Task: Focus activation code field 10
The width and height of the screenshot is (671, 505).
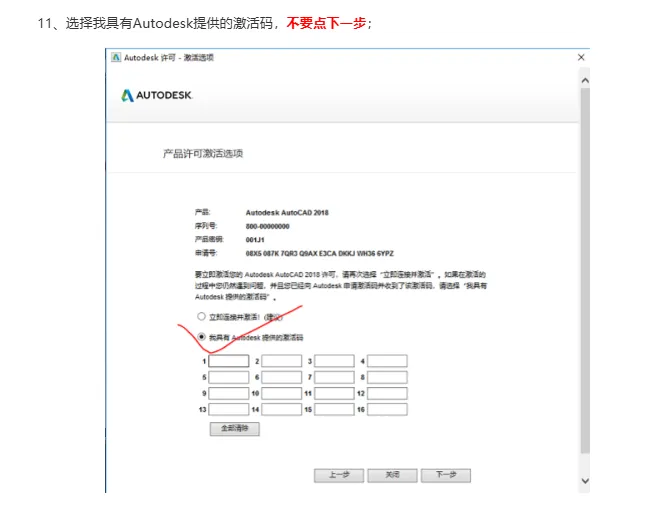Action: [282, 393]
